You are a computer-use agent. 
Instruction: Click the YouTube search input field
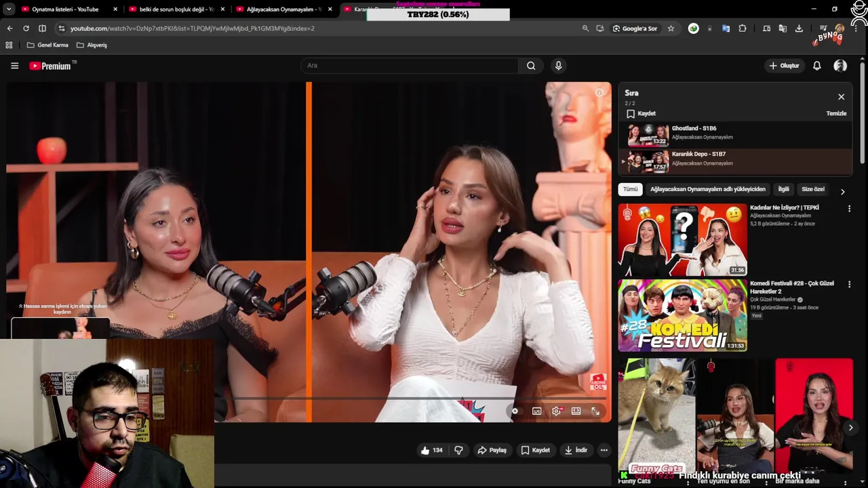pyautogui.click(x=410, y=66)
